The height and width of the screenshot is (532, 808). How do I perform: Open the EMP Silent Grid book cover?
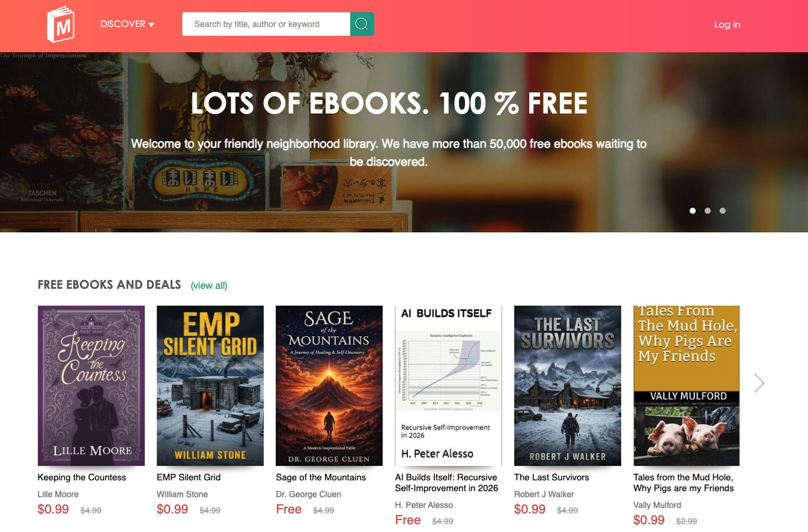pos(210,385)
